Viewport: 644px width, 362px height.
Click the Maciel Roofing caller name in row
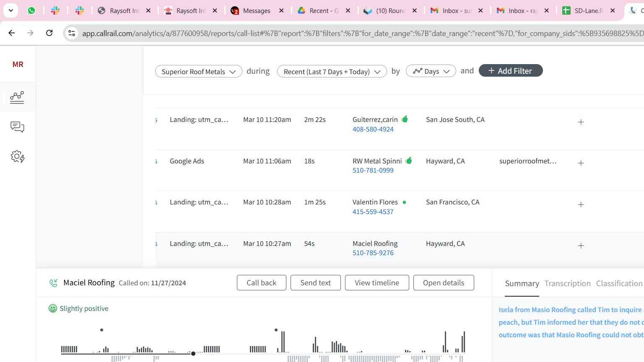point(375,243)
